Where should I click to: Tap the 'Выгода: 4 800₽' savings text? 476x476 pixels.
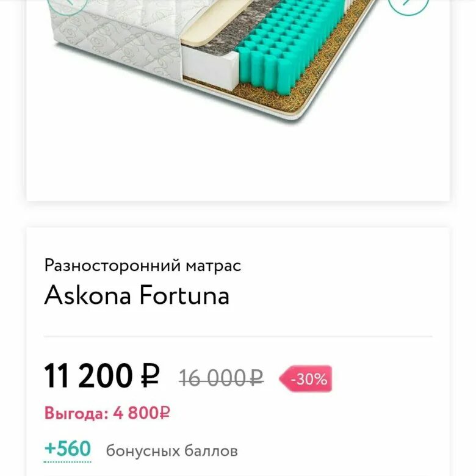click(107, 413)
